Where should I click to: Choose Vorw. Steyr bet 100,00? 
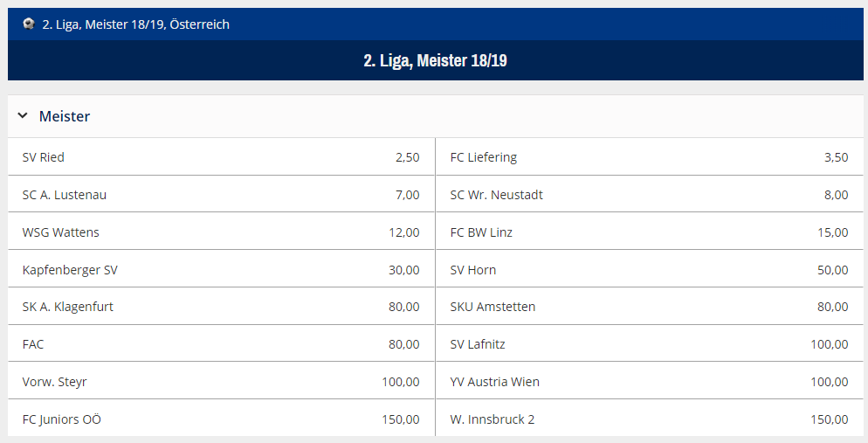coord(222,381)
